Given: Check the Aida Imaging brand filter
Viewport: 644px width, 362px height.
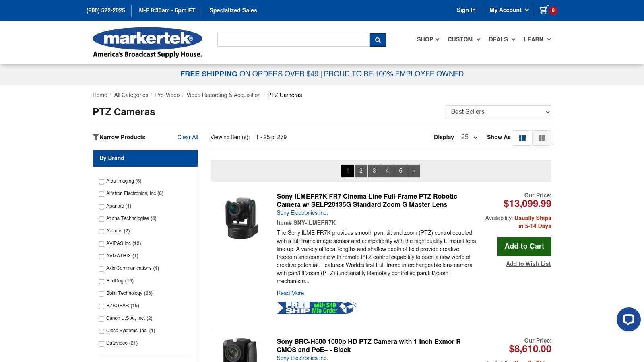Looking at the screenshot, I should click(101, 182).
